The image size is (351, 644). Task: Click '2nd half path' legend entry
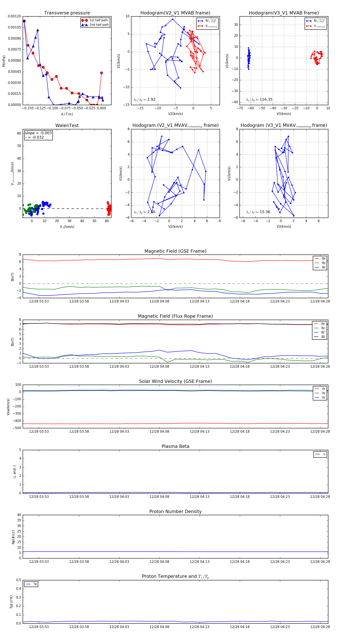(x=95, y=25)
